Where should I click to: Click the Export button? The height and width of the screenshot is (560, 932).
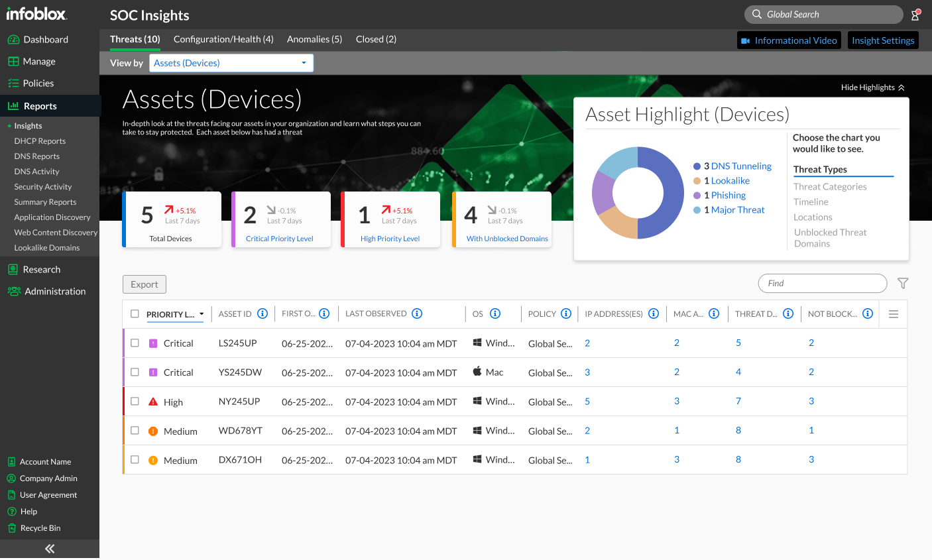[x=145, y=284]
